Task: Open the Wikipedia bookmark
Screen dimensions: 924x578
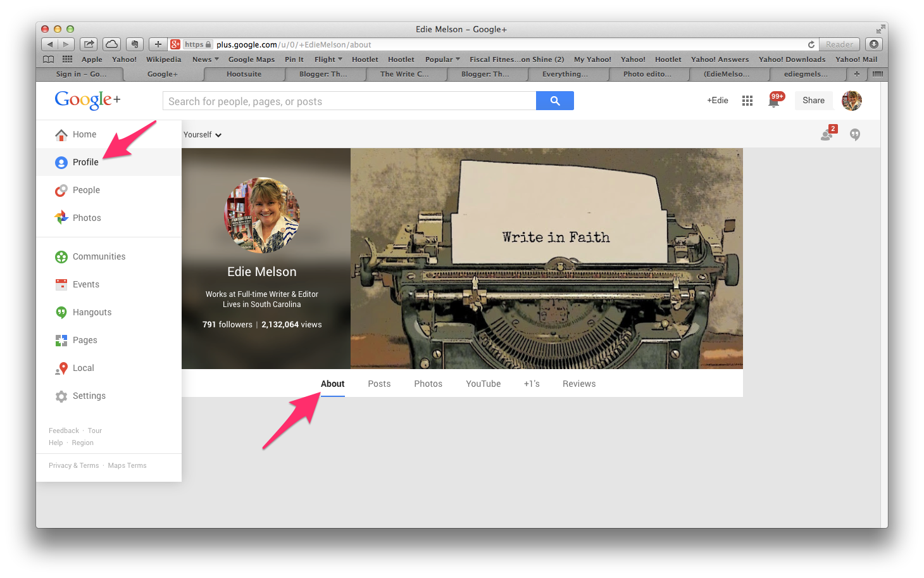Action: click(x=163, y=60)
